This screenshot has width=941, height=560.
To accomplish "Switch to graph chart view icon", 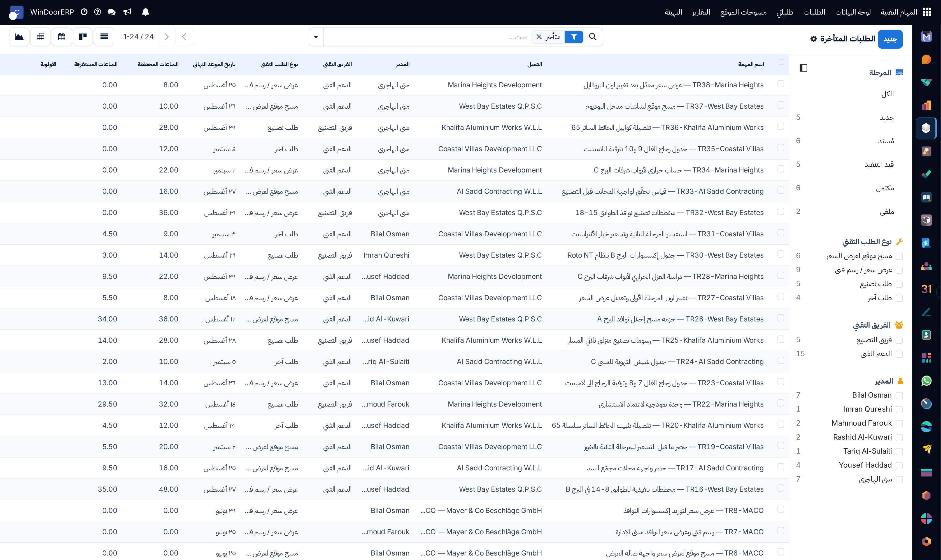I will 19,37.
